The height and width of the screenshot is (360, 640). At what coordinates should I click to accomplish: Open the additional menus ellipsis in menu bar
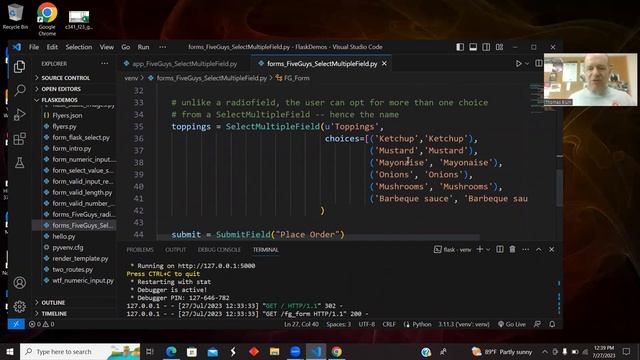(x=162, y=47)
